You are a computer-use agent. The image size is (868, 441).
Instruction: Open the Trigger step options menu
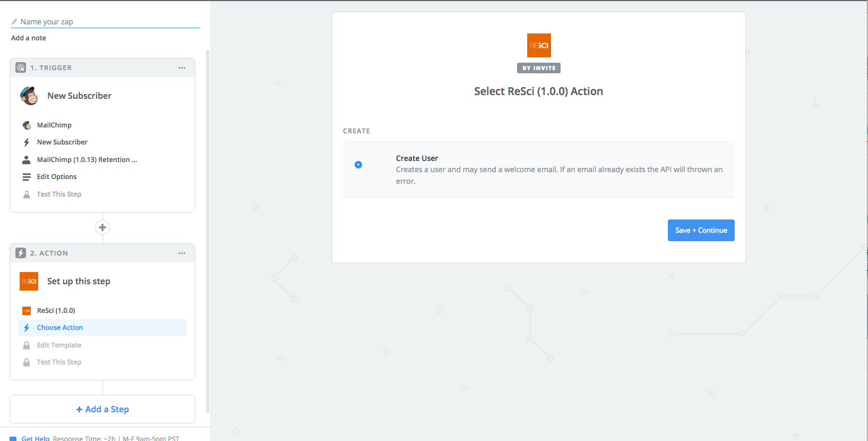tap(182, 68)
